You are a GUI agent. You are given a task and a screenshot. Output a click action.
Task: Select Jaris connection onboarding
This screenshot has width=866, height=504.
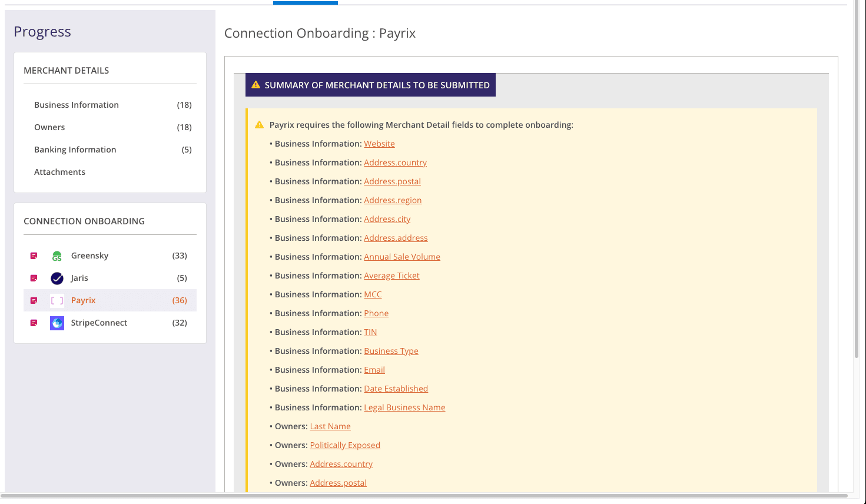click(110, 278)
